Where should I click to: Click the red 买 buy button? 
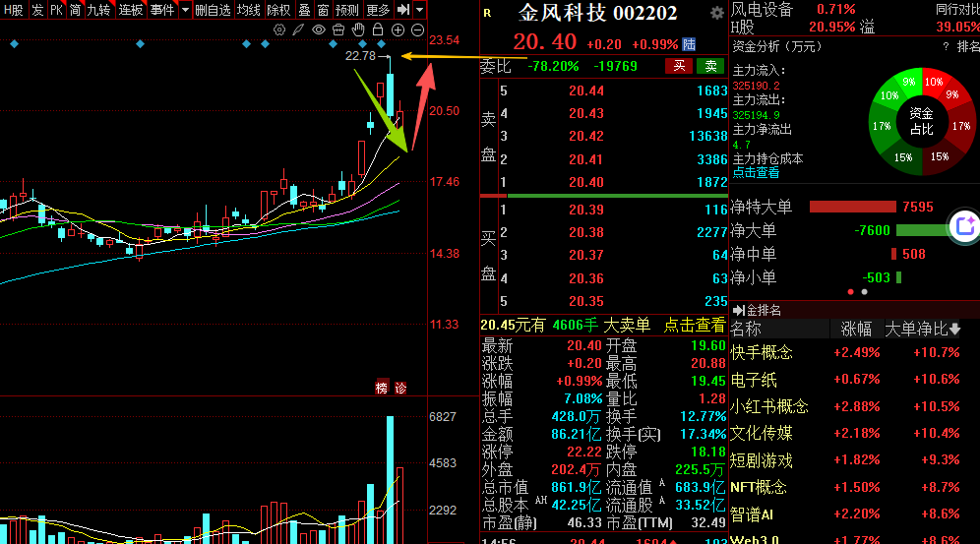click(679, 66)
